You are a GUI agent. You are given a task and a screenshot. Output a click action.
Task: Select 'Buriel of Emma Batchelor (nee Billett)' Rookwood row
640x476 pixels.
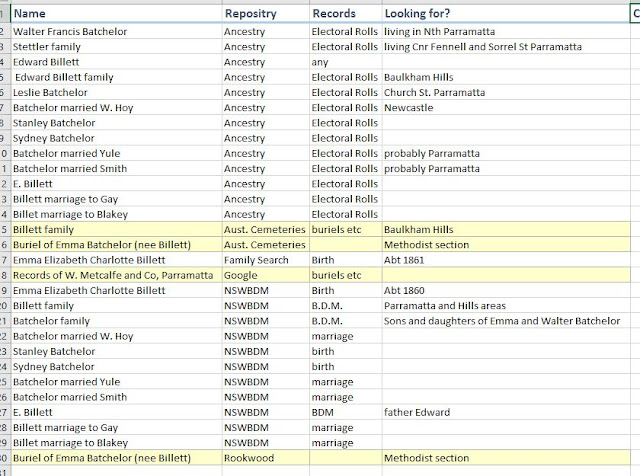tap(116, 458)
